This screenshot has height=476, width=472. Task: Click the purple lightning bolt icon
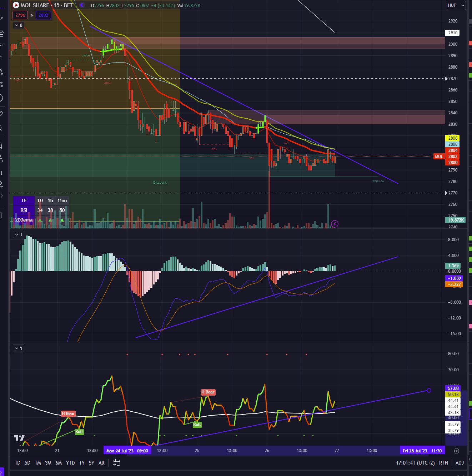[335, 224]
